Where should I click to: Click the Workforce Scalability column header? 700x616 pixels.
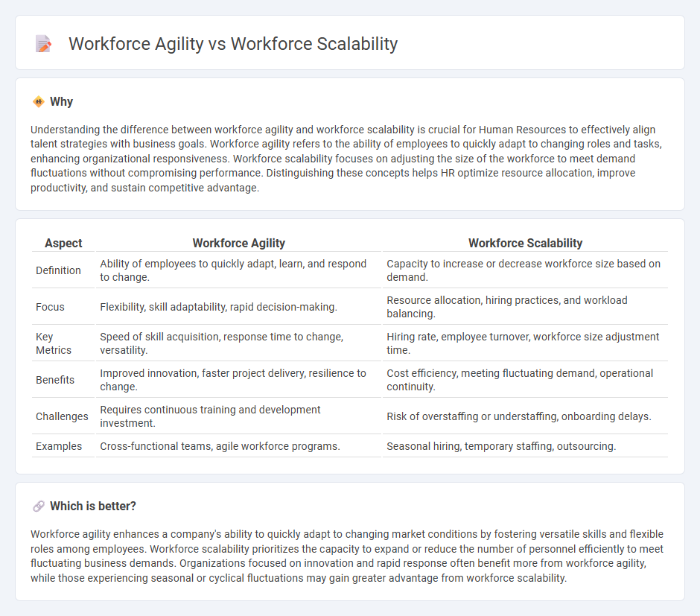[x=526, y=243]
